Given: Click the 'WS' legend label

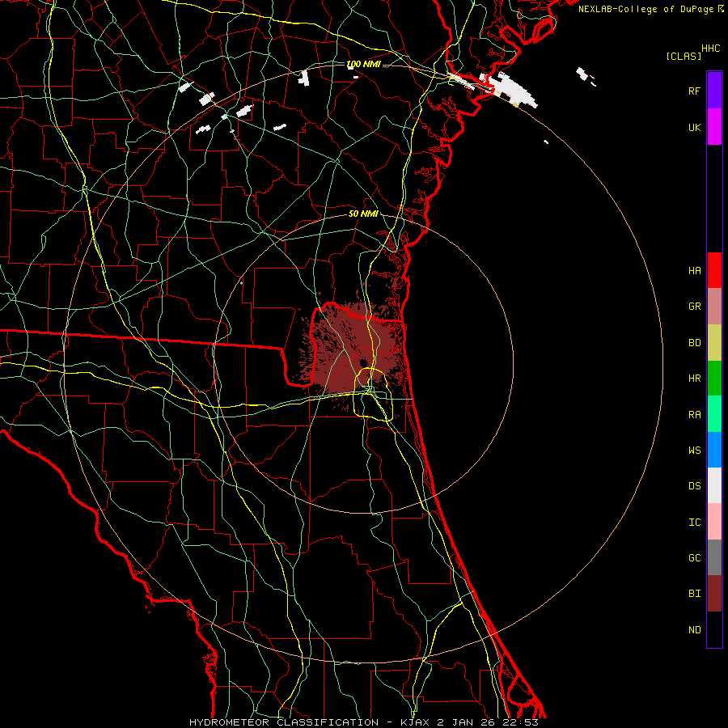Looking at the screenshot, I should pyautogui.click(x=694, y=451).
